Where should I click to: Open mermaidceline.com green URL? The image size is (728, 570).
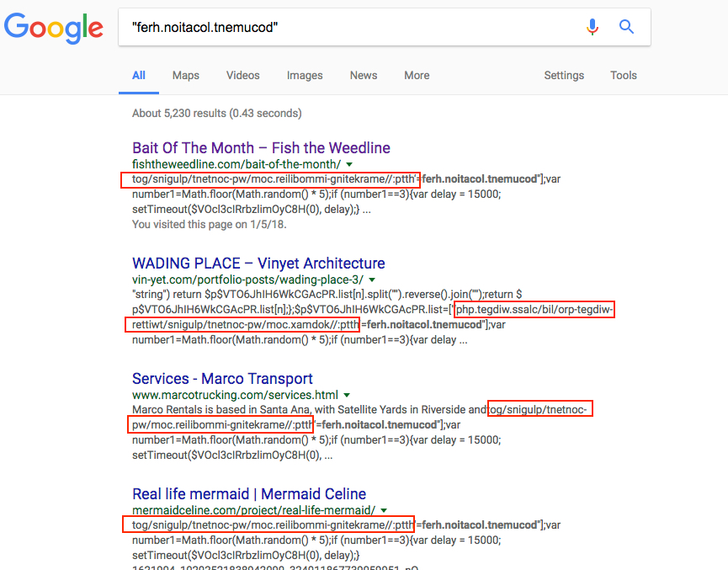coord(253,510)
